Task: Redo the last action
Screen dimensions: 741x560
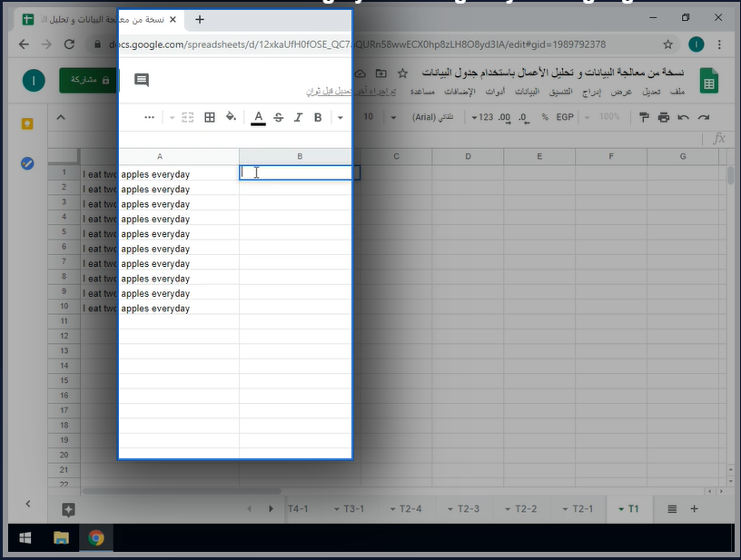Action: tap(704, 117)
